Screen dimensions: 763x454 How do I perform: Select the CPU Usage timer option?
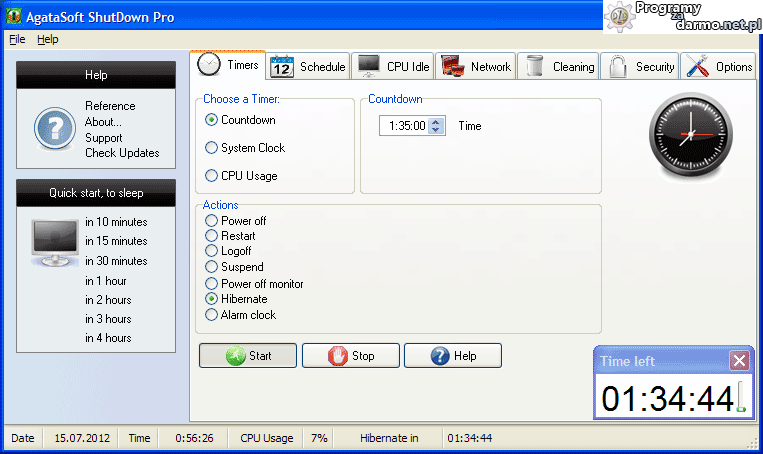tap(211, 176)
